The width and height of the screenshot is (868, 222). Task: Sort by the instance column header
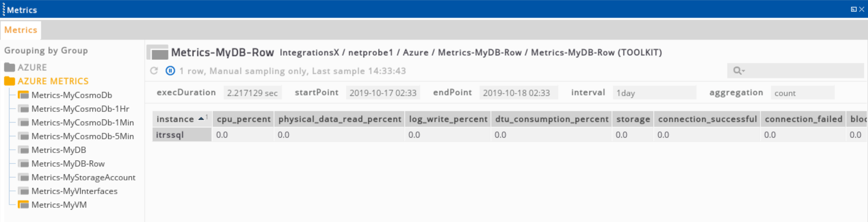182,119
